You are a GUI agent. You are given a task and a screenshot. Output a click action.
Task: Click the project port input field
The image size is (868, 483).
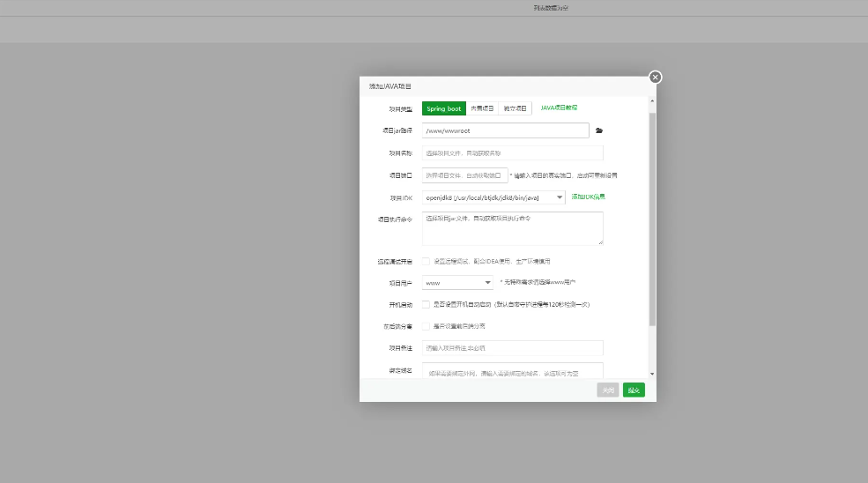click(x=464, y=175)
